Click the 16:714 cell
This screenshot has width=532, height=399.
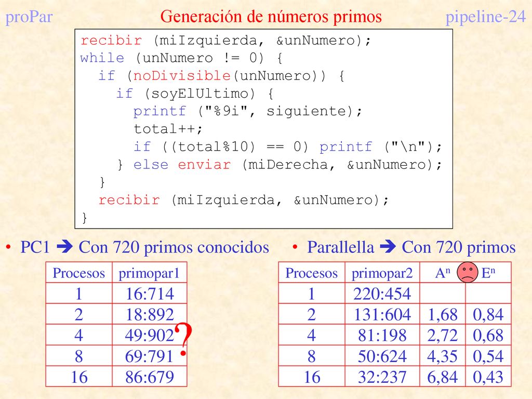pos(149,294)
